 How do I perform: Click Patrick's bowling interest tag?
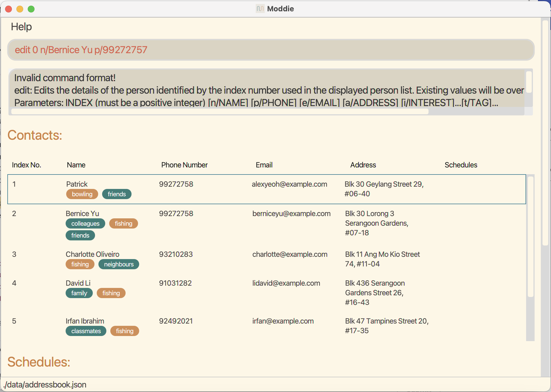point(82,194)
